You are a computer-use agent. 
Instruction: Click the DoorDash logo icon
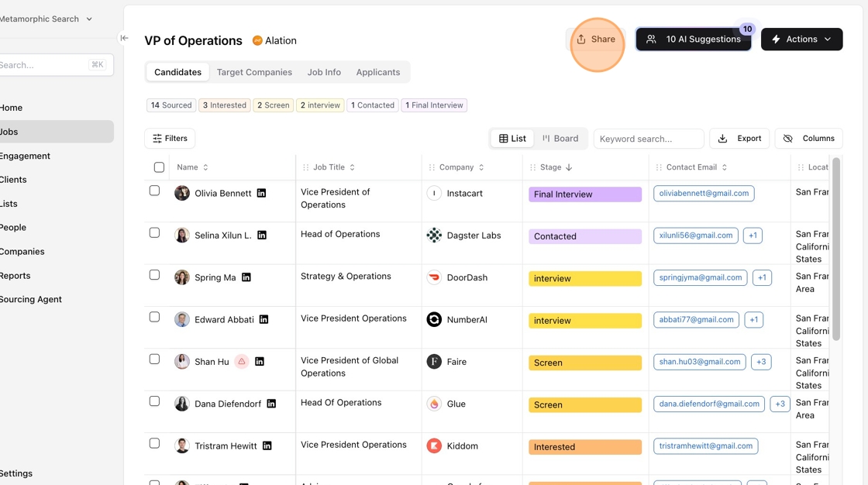(434, 277)
